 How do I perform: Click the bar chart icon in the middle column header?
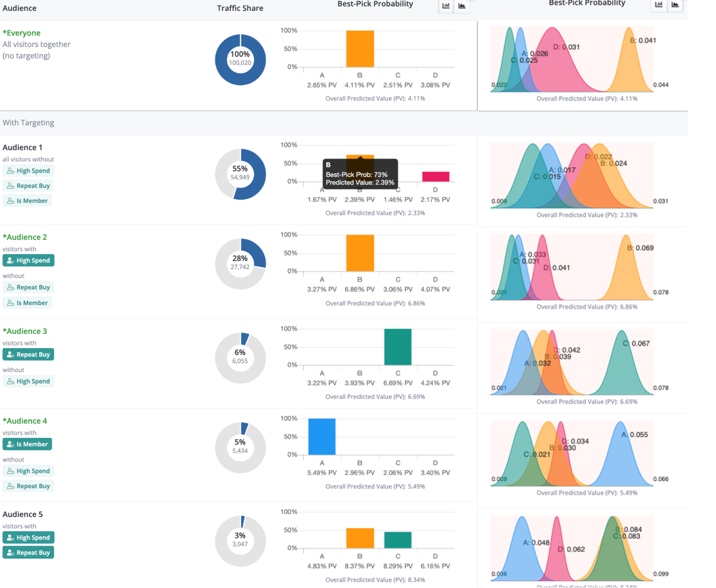(x=446, y=6)
